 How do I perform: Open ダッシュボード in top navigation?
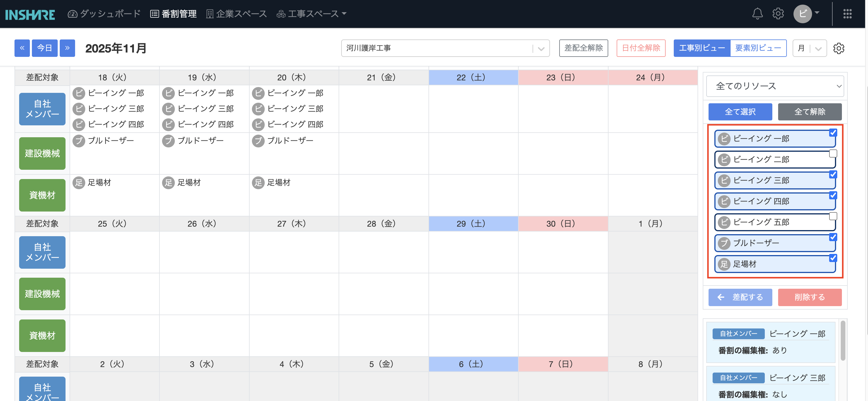104,14
